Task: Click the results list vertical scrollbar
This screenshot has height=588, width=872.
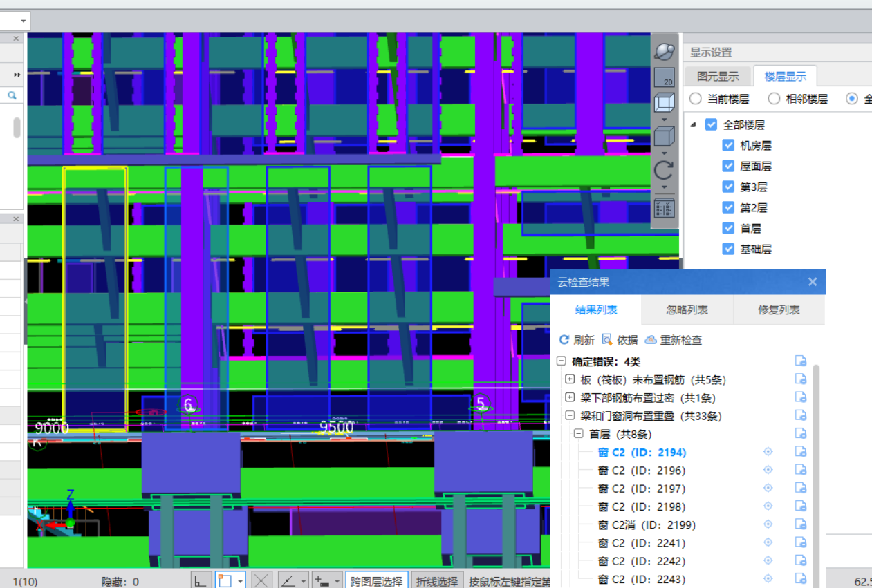Action: point(816,477)
